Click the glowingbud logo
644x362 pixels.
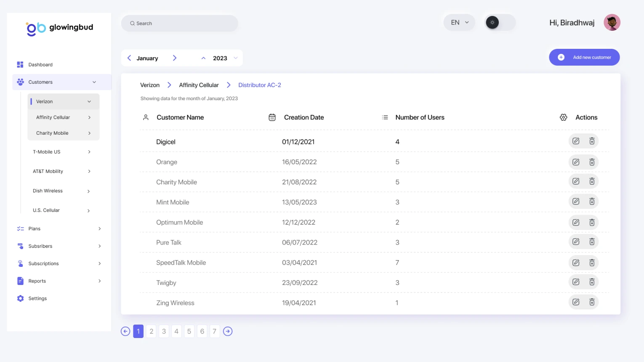59,29
